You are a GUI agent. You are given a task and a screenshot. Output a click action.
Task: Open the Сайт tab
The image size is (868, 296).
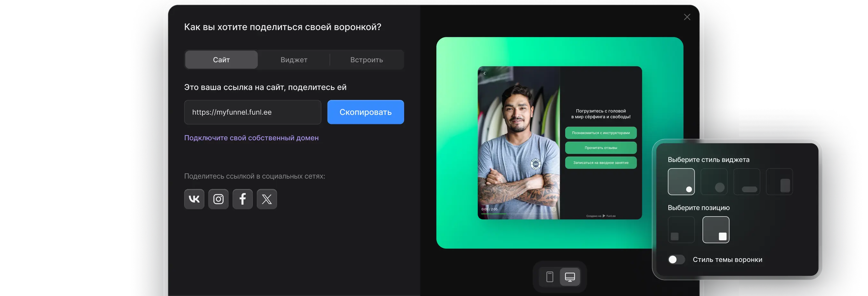click(221, 60)
